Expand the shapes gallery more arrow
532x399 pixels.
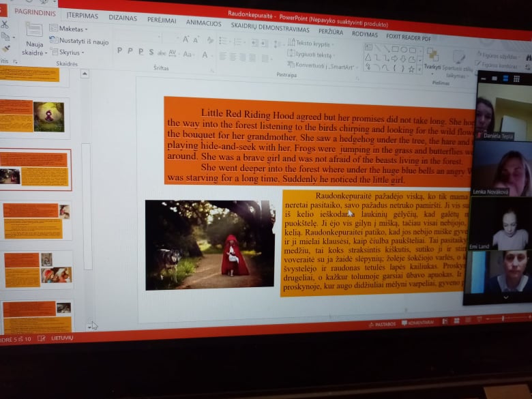(x=419, y=70)
